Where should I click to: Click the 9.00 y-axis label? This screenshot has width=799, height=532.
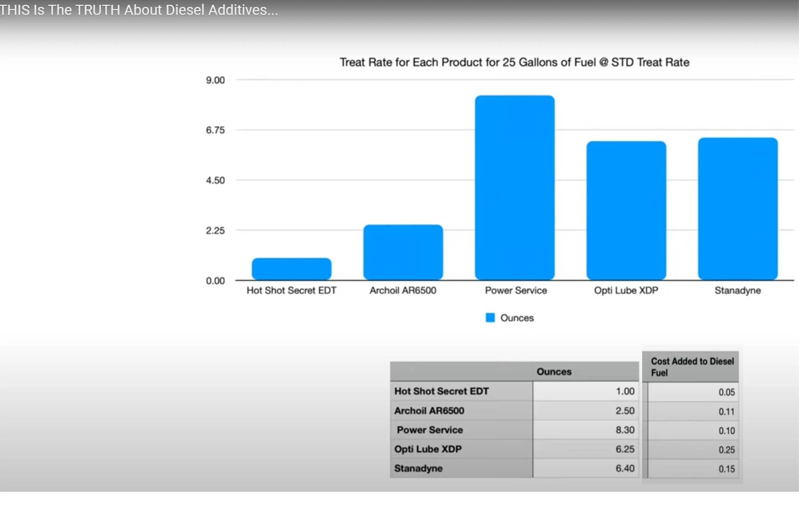[x=215, y=80]
